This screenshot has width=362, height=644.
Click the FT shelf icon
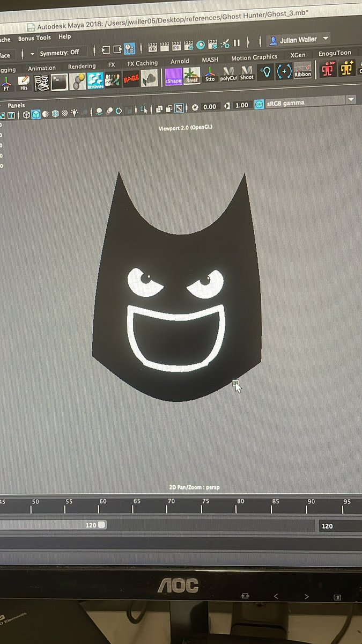7,85
